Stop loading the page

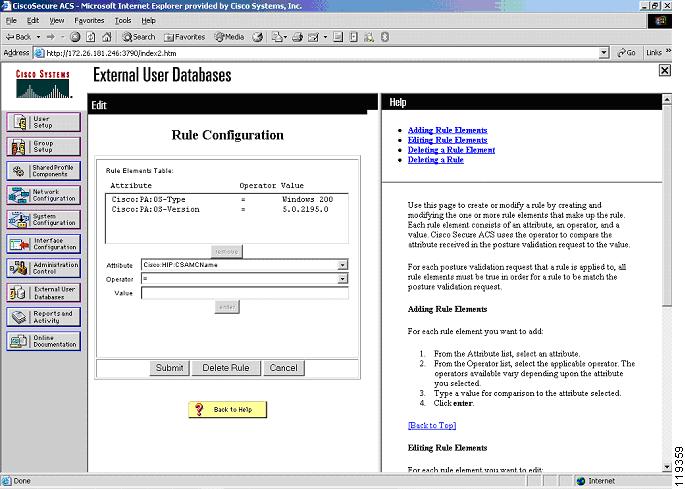75,37
